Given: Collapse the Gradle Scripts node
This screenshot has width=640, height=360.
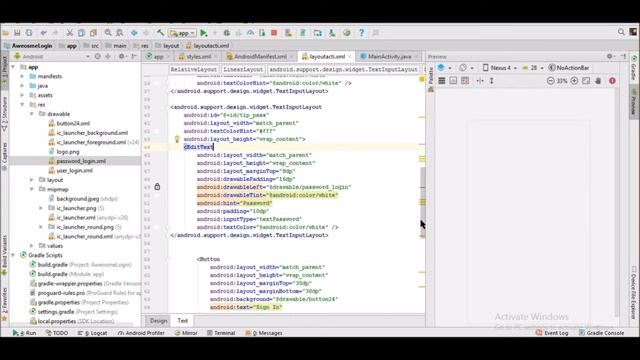Looking at the screenshot, I should click(x=13, y=255).
